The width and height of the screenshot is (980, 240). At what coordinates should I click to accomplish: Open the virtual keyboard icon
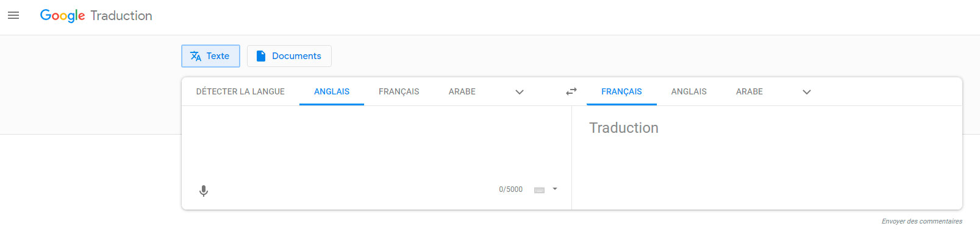pyautogui.click(x=539, y=190)
